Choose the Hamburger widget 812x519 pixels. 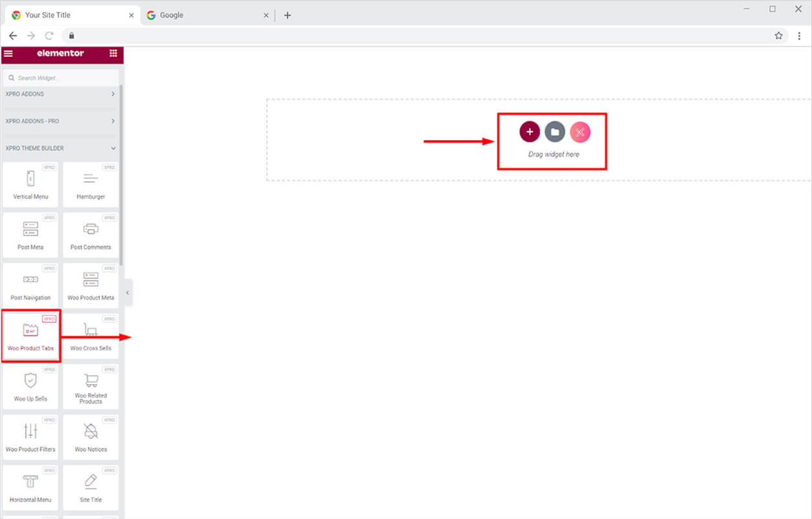click(90, 184)
